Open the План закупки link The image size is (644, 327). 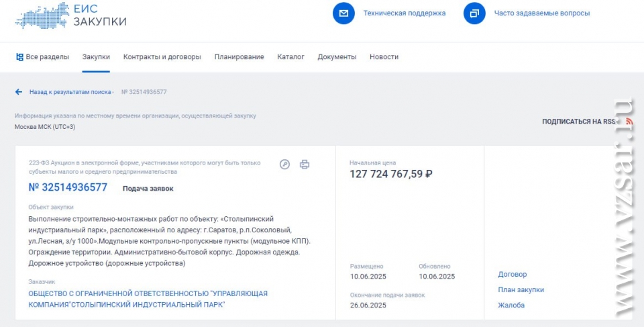click(521, 289)
